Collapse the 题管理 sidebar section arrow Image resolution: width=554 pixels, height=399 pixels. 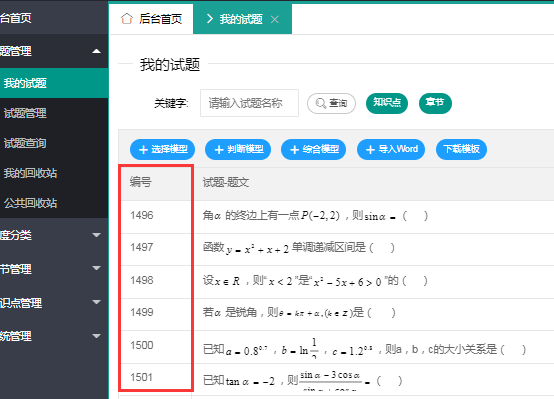click(x=96, y=52)
